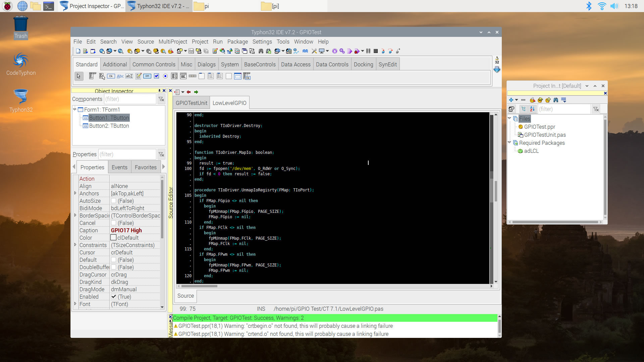The height and width of the screenshot is (362, 644).
Task: Pick the TRadioButton component icon
Action: (165, 76)
